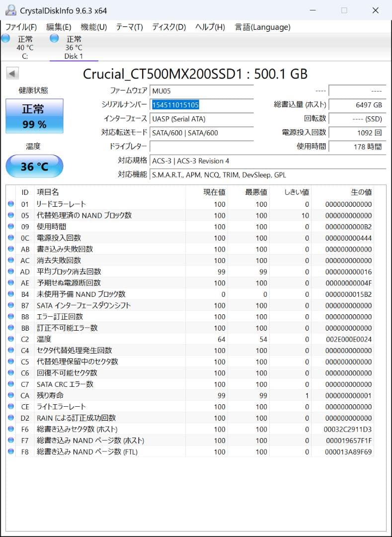The height and width of the screenshot is (537, 392).
Task: Open the ヘルプ(H) menu
Action: point(210,27)
